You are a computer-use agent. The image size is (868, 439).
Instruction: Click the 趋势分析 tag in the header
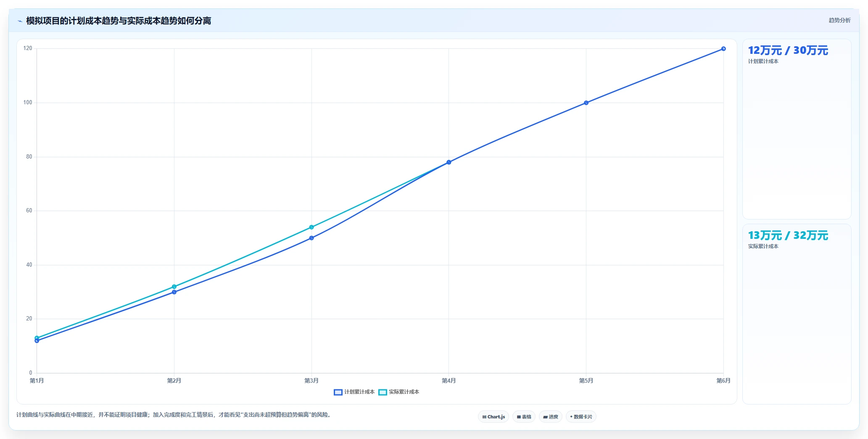839,20
